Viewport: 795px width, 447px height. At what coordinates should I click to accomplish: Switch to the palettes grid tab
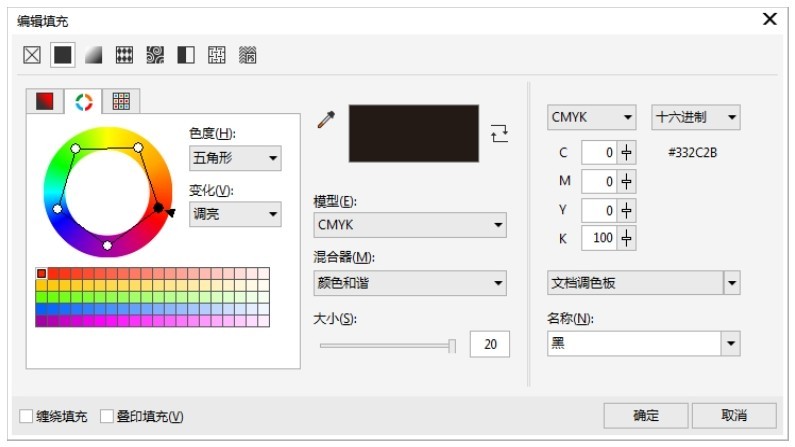pos(121,101)
